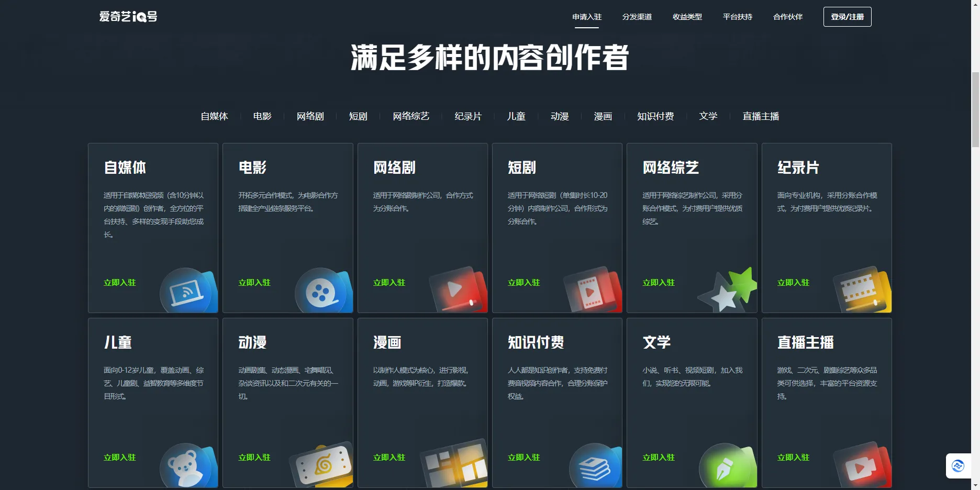Click the 登录/注册 button
980x490 pixels.
[848, 17]
